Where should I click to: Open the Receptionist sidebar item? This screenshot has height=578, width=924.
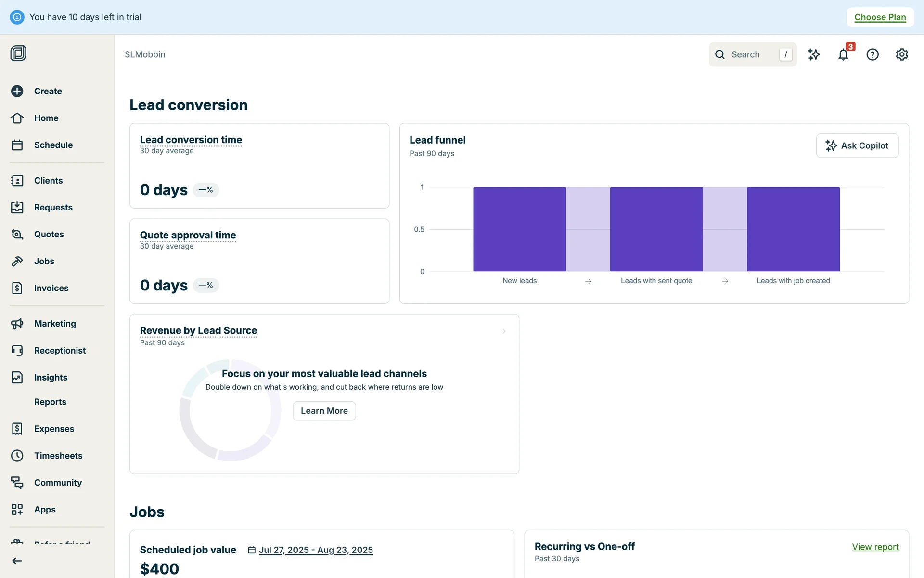coord(60,351)
